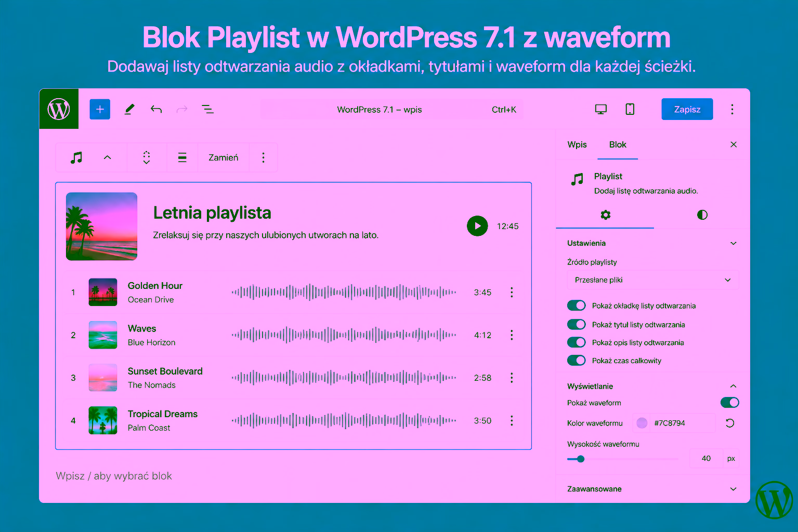The width and height of the screenshot is (798, 532).
Task: Toggle Pokaż tytuł listy odtwarzania
Action: click(x=577, y=324)
